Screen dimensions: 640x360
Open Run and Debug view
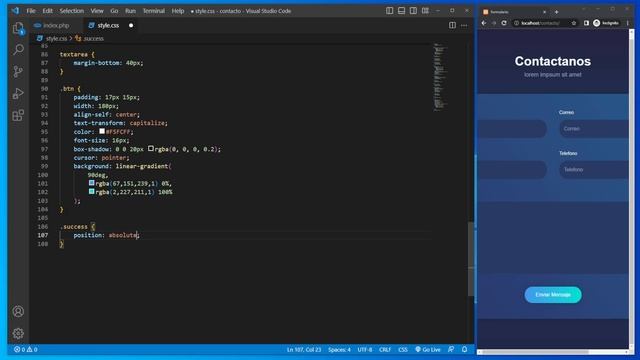(18, 93)
